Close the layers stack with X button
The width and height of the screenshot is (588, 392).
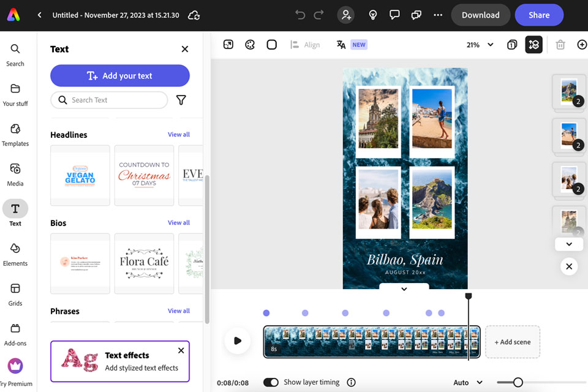pos(569,266)
